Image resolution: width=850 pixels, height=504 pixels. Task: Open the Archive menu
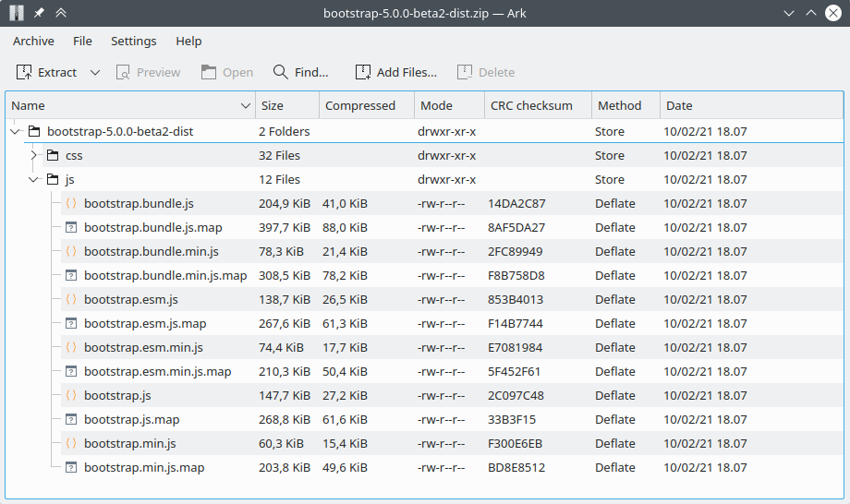point(33,41)
